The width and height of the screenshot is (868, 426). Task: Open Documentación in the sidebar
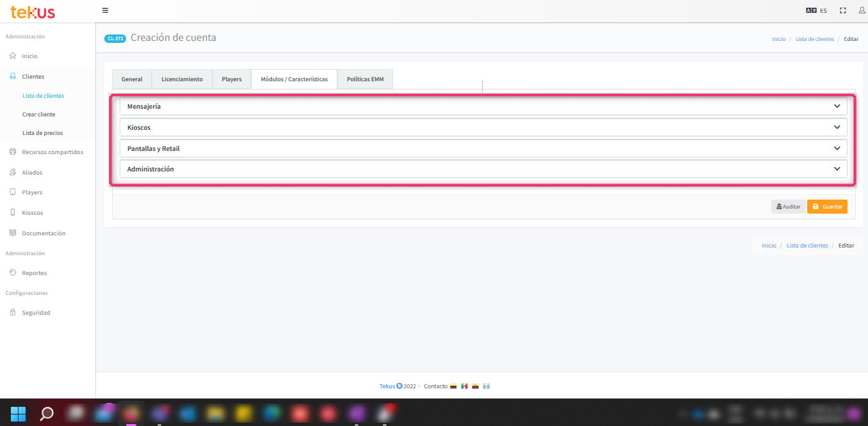pos(44,233)
